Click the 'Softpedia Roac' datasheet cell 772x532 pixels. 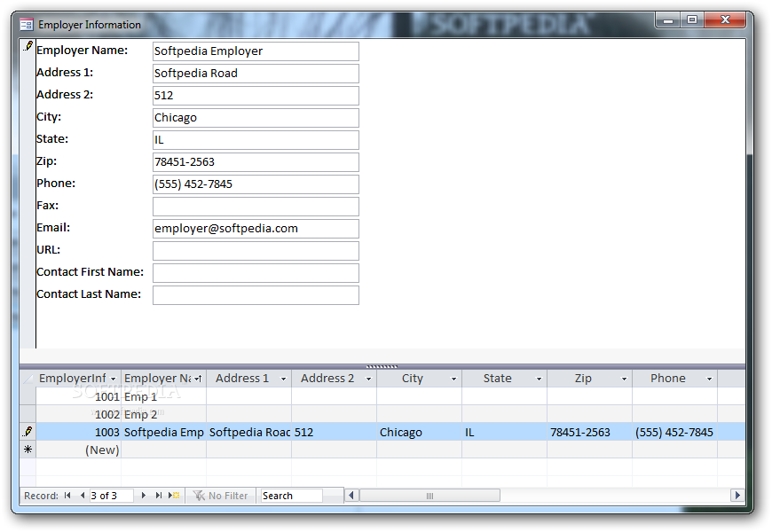pyautogui.click(x=248, y=432)
